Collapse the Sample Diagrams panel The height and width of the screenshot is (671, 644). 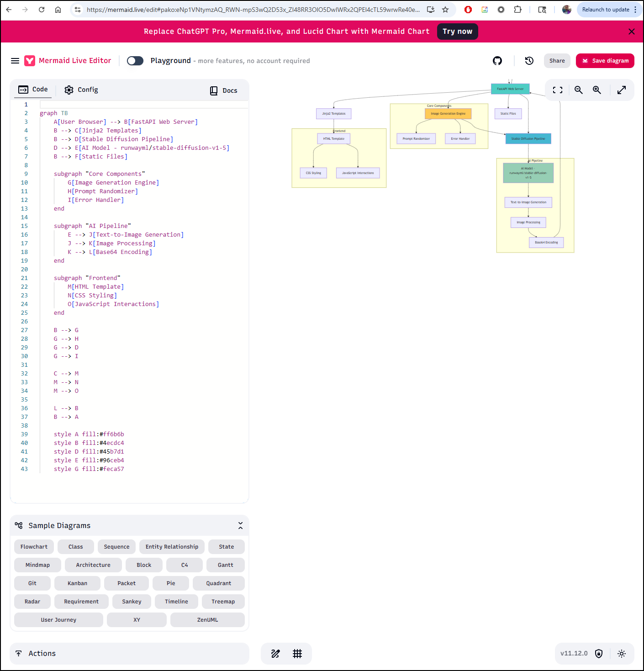click(x=240, y=526)
